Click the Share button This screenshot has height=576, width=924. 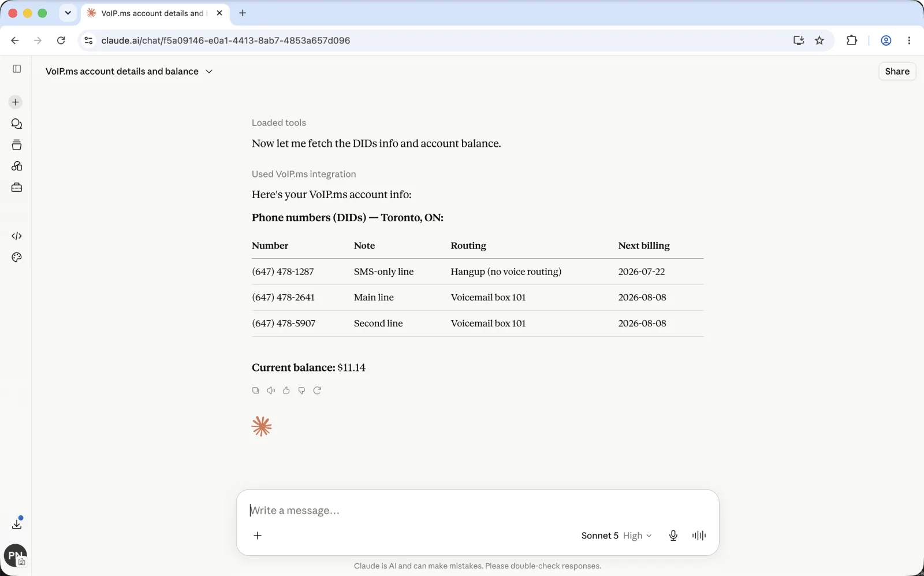click(897, 72)
